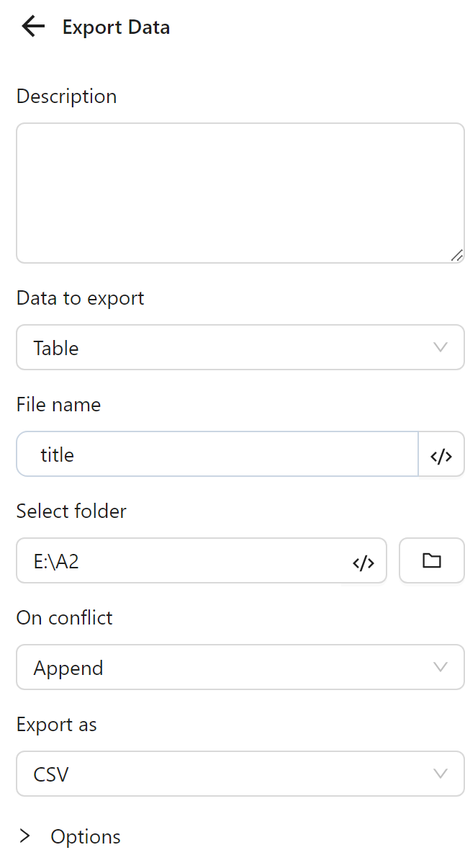Focus the File name field containing title

[216, 455]
